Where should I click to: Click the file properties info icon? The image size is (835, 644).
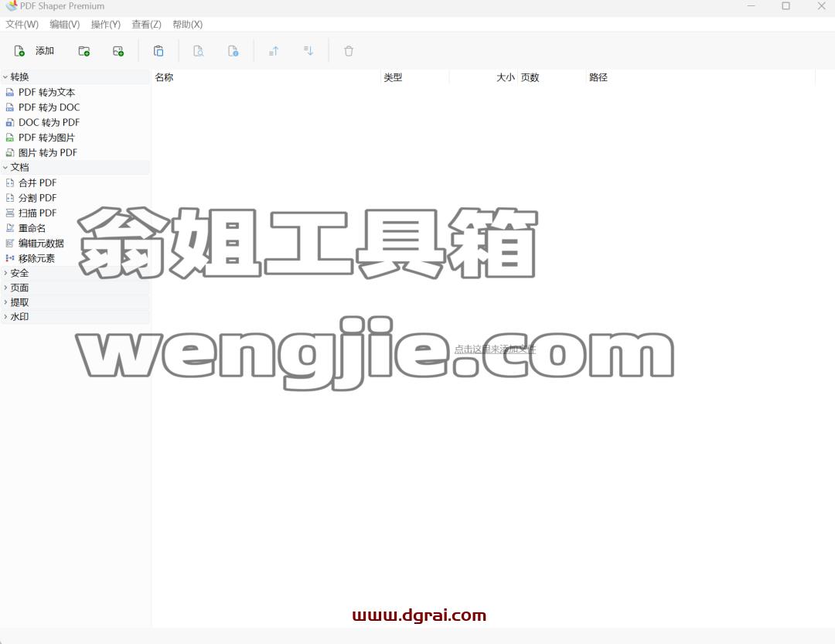tap(233, 51)
